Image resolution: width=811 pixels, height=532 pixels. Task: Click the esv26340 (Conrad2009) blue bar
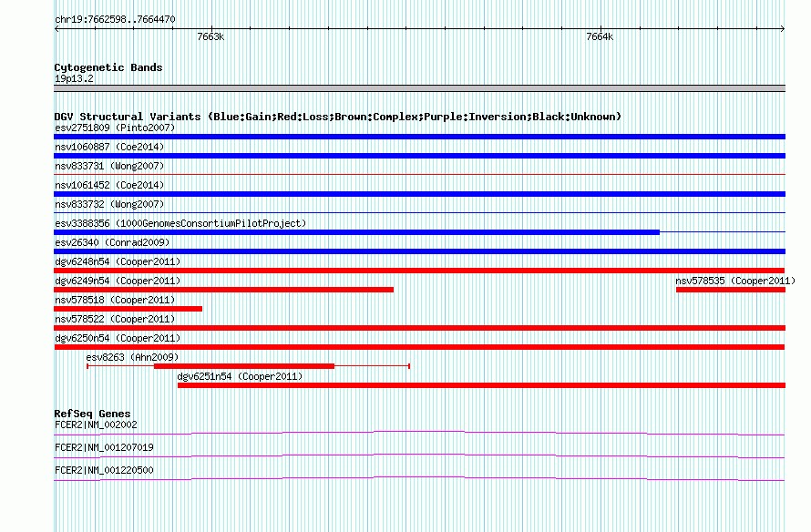[419, 251]
